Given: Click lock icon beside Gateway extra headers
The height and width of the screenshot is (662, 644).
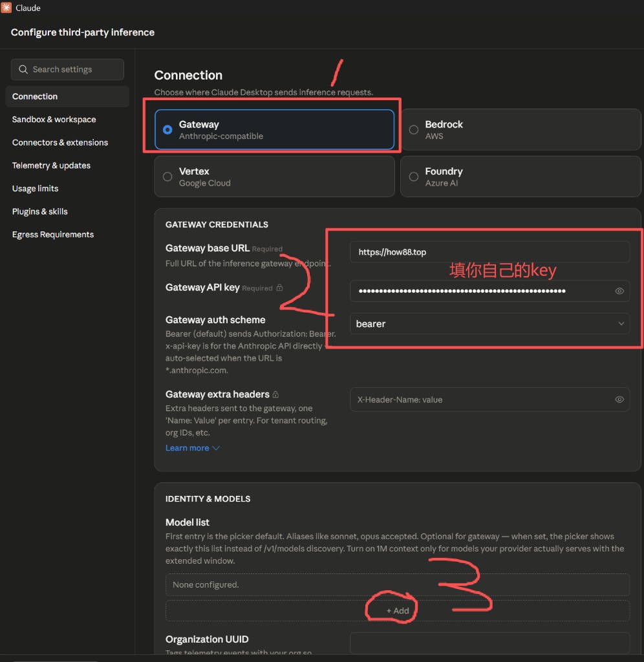Looking at the screenshot, I should coord(275,394).
